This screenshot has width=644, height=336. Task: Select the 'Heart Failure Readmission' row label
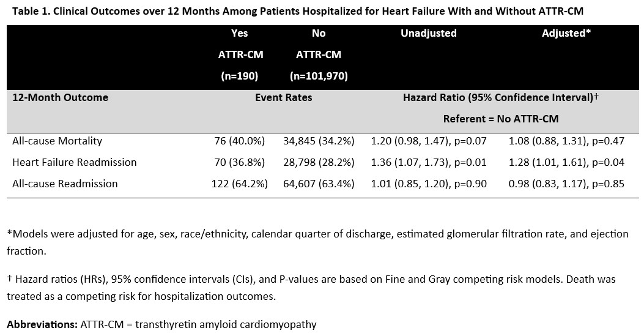74,162
